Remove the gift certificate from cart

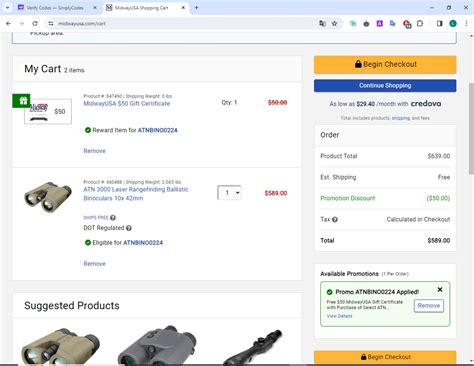94,151
